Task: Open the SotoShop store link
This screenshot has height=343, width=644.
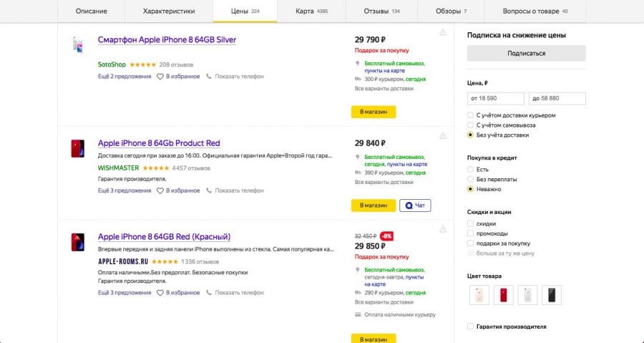Action: click(112, 64)
